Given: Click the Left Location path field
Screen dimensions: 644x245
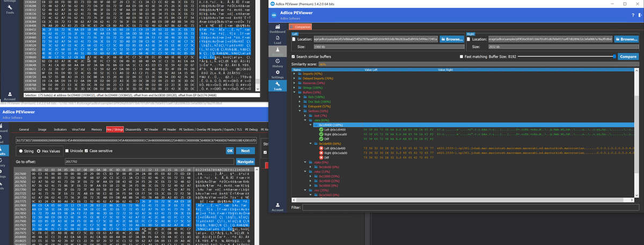Looking at the screenshot, I should click(x=375, y=39).
